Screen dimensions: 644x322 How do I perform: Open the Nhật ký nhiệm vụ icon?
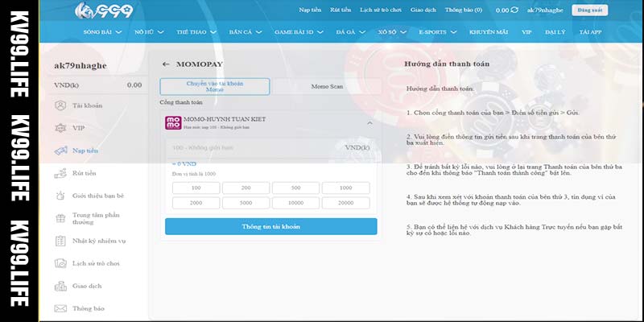pyautogui.click(x=60, y=241)
